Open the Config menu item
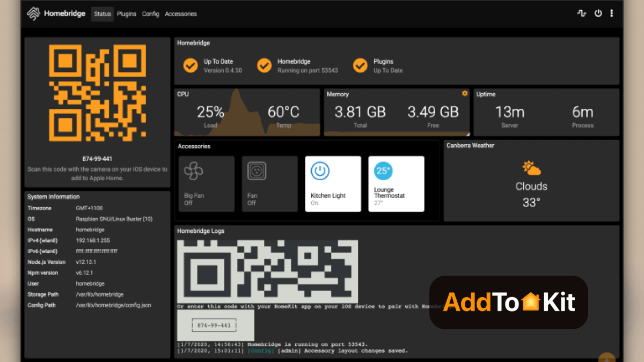Screen dimensions: 644x362 click(150, 14)
